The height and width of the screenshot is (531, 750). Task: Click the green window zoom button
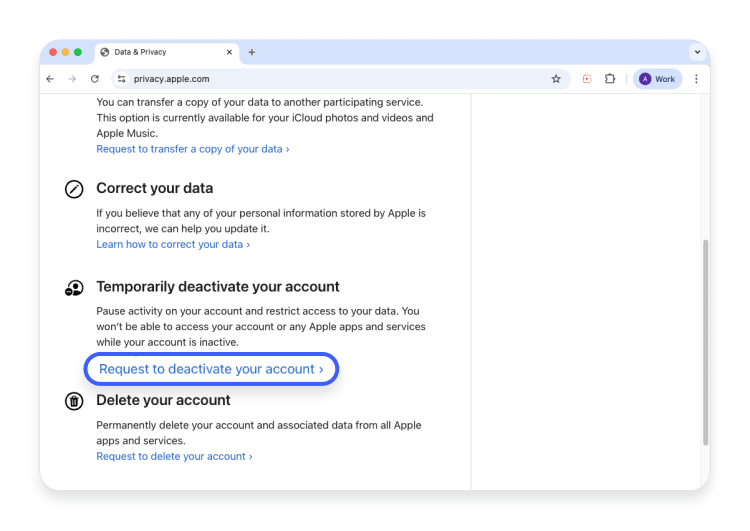78,52
